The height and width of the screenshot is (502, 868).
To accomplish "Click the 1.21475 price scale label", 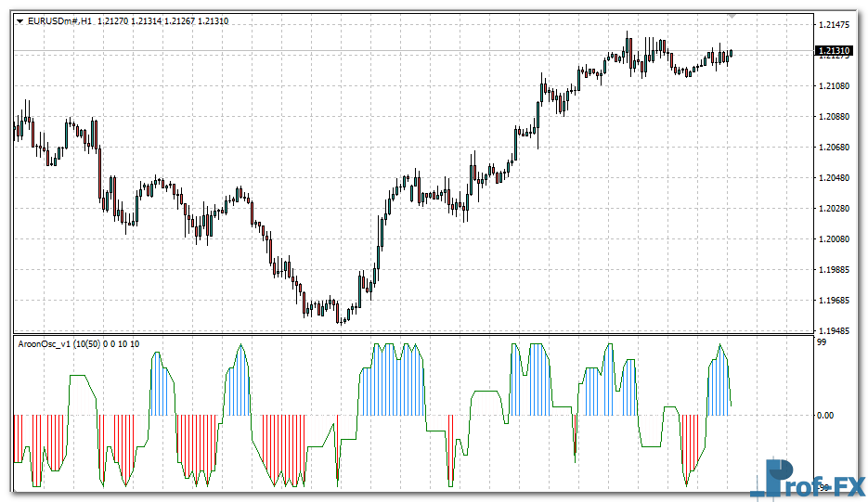I will click(x=835, y=25).
